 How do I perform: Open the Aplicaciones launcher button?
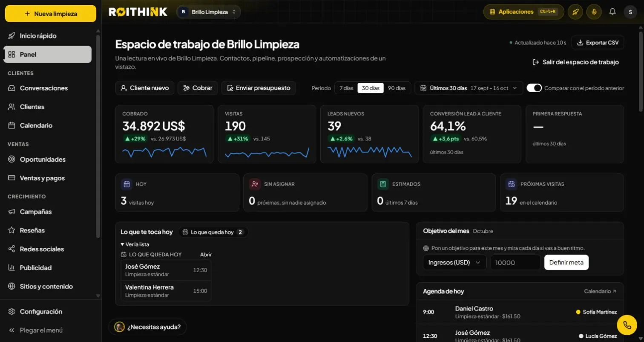(523, 12)
